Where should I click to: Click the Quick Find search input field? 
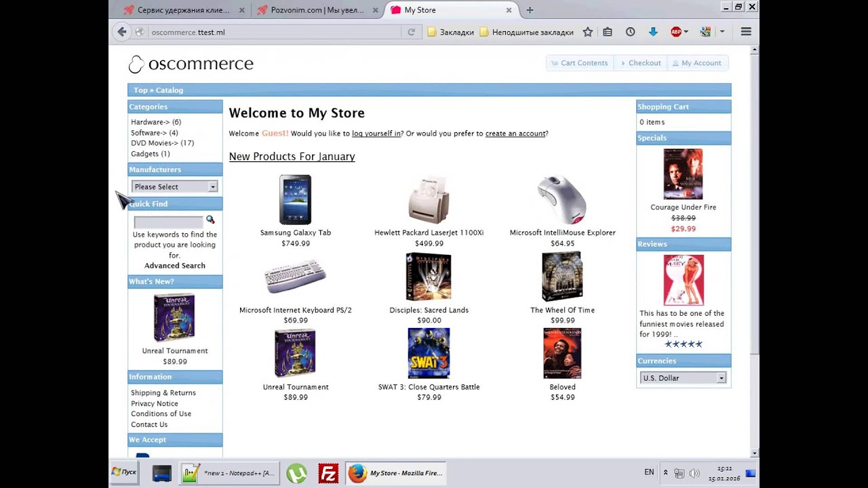(168, 221)
